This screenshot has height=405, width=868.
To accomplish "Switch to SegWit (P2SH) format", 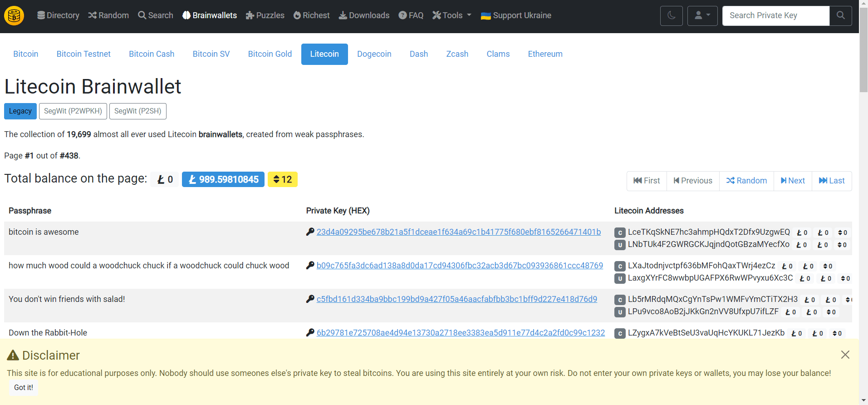I will (x=137, y=111).
